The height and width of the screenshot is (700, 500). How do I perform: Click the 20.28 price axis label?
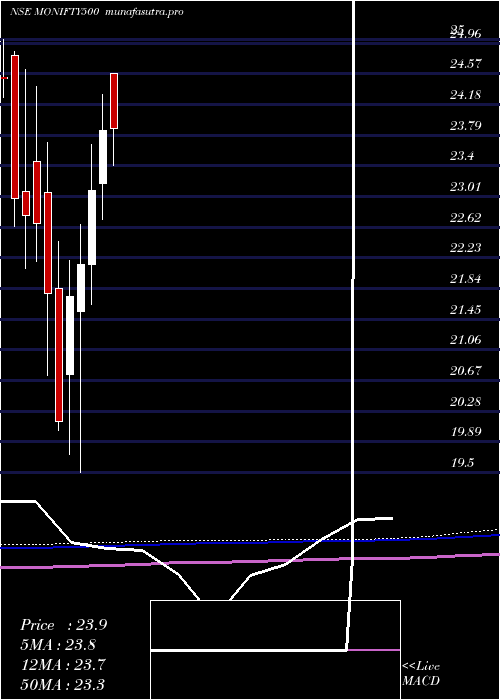(x=465, y=402)
